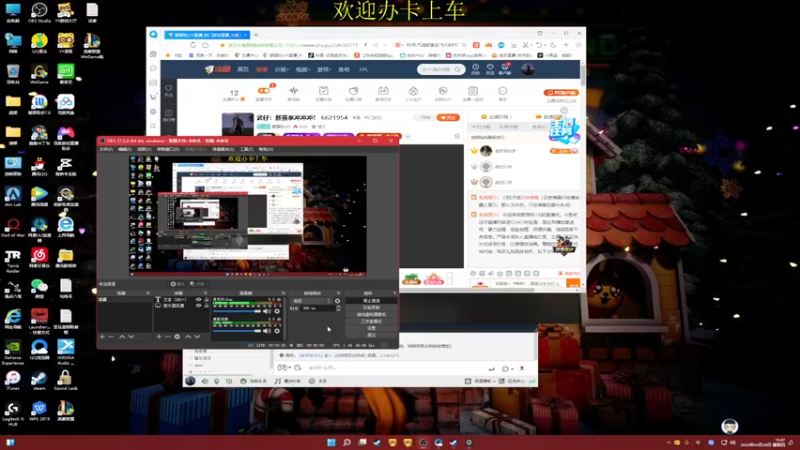Screen dimensions: 800x450
Task: Adjust the first audio track volume slider in OBS
Action: pyautogui.click(x=237, y=311)
